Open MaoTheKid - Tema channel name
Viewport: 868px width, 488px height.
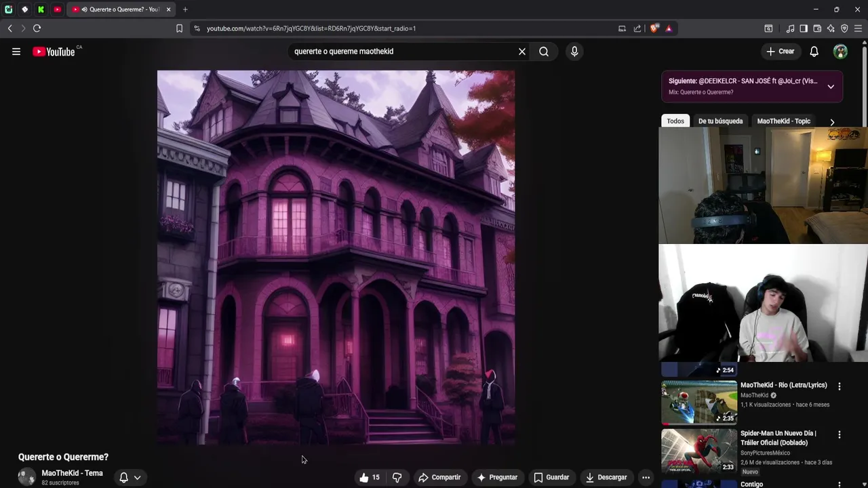72,473
